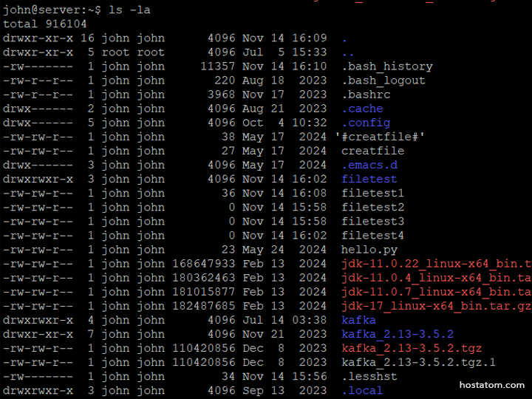Select the blue filetest directory name

[369, 179]
